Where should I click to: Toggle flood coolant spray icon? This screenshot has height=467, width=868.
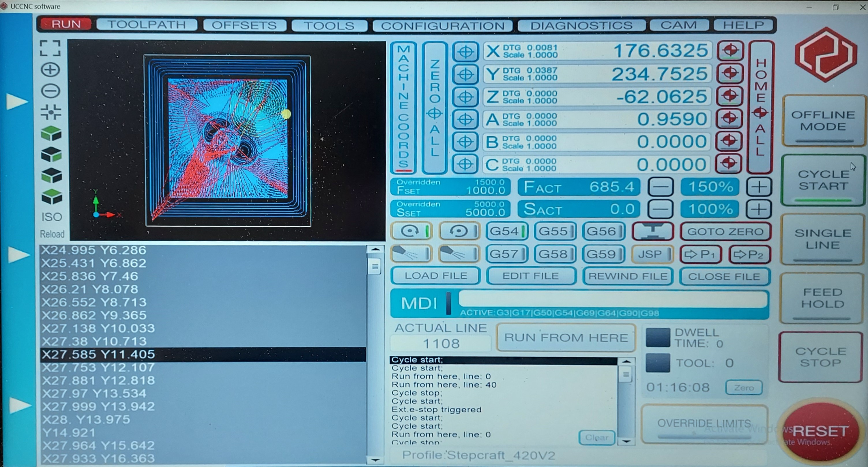pos(459,253)
